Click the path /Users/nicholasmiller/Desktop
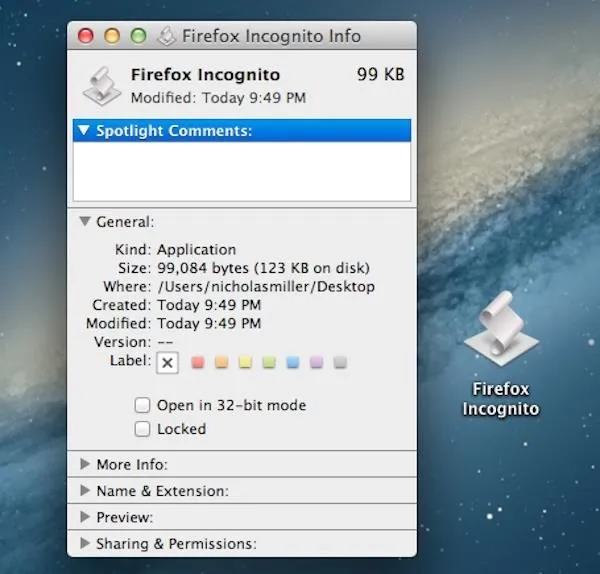600x574 pixels. pos(266,287)
